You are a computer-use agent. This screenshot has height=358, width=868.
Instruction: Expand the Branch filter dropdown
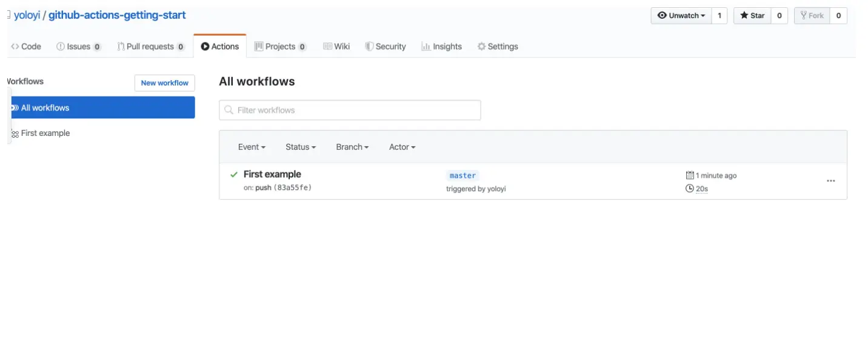tap(352, 147)
